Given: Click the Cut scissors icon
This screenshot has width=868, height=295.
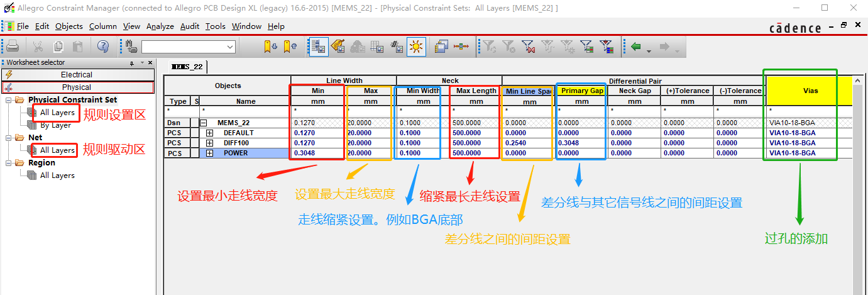Looking at the screenshot, I should pos(38,46).
